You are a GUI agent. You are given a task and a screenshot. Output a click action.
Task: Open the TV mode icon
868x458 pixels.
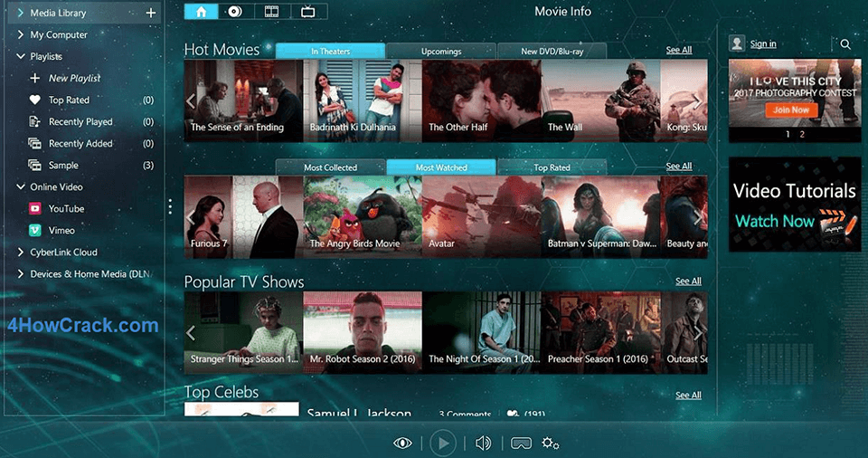tap(308, 12)
